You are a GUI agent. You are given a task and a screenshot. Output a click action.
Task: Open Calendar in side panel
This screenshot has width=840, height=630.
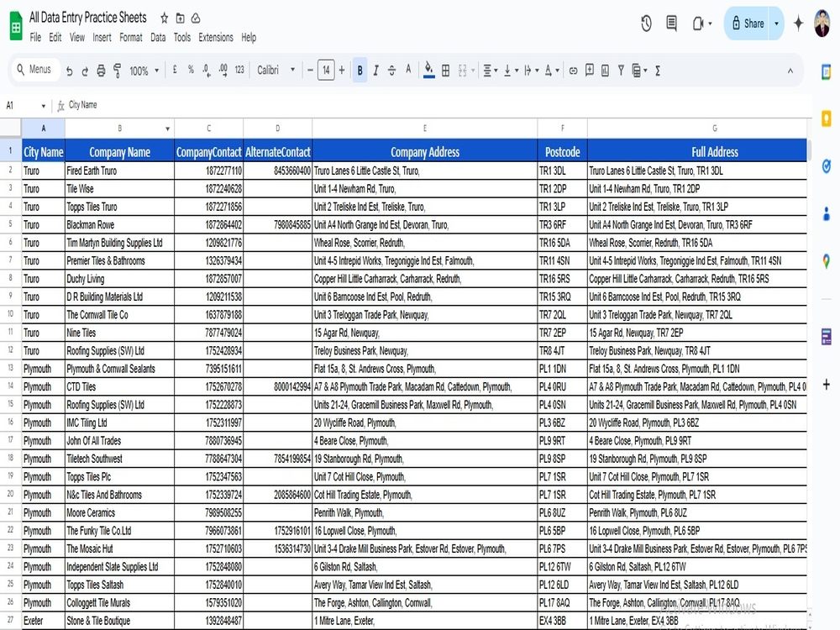tap(826, 71)
